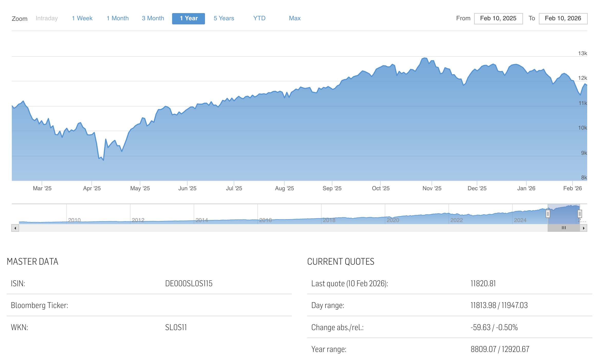Viewport: 599px width, 364px height.
Task: Click the left scroll arrow of navigator
Action: click(15, 228)
